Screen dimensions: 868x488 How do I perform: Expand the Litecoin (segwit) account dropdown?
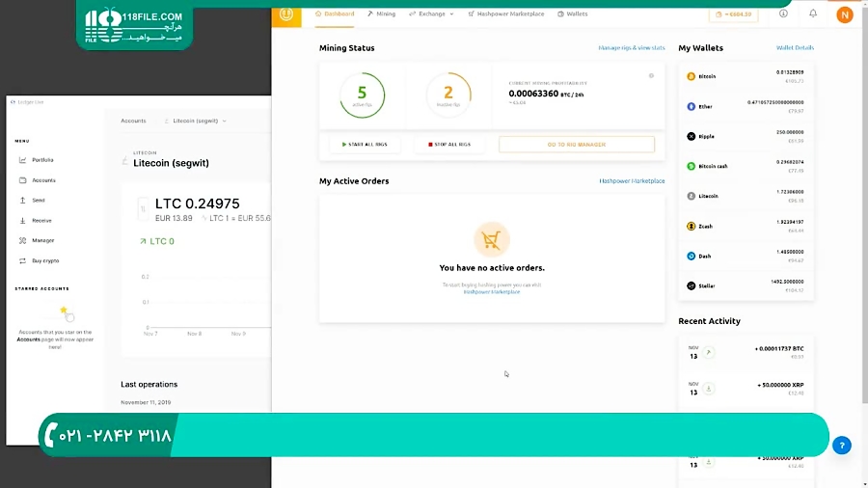196,121
